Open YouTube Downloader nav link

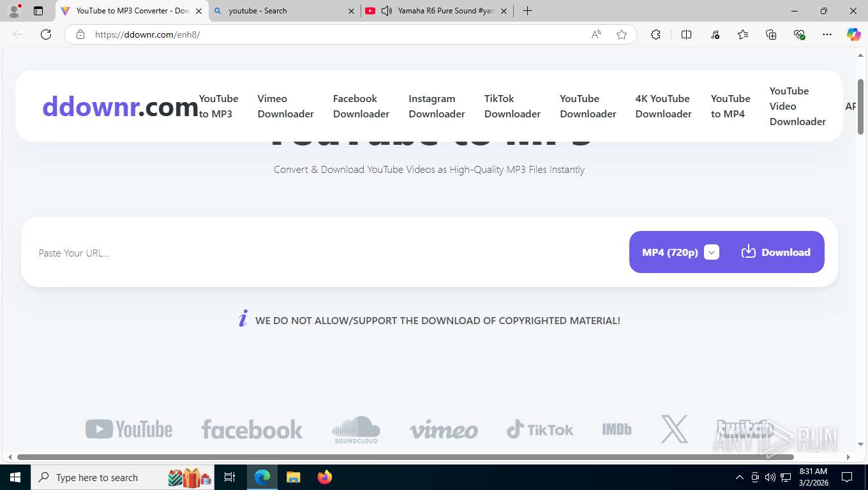pos(588,106)
